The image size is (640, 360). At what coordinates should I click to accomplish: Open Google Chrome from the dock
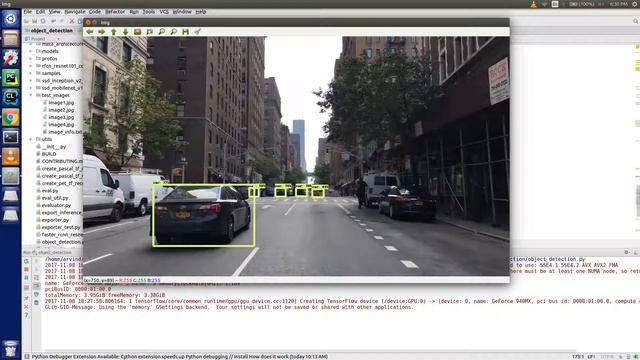(x=11, y=118)
